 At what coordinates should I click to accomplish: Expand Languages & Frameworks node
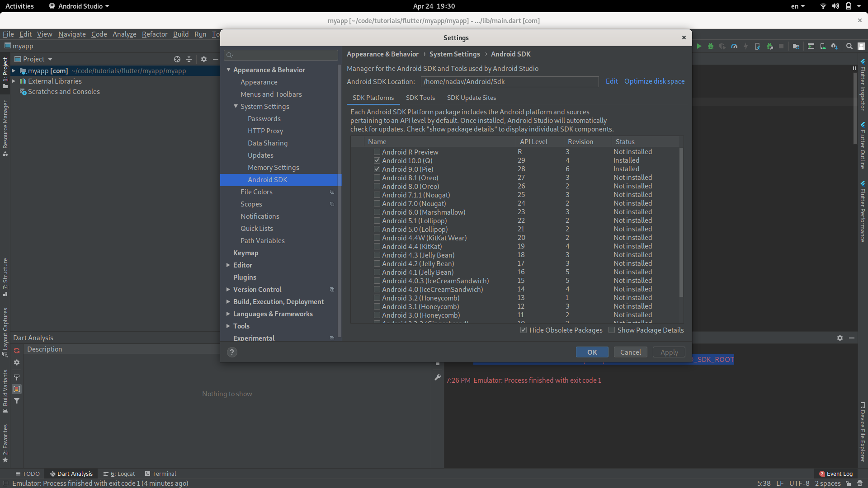(x=228, y=314)
